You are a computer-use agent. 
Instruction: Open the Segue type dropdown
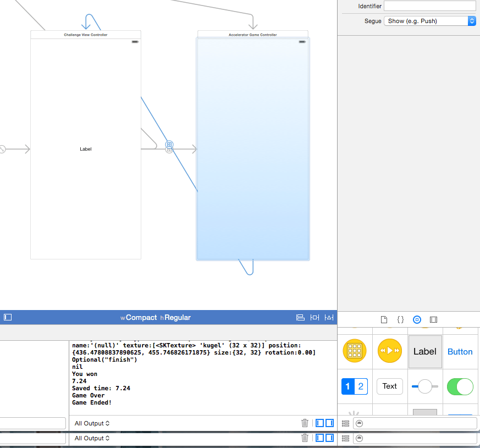point(430,21)
